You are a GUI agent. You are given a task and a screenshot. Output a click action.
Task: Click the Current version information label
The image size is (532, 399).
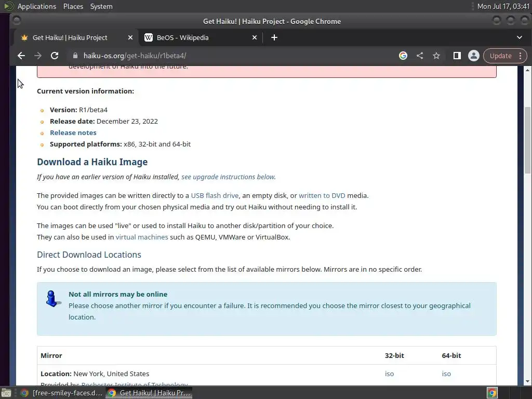pos(86,91)
